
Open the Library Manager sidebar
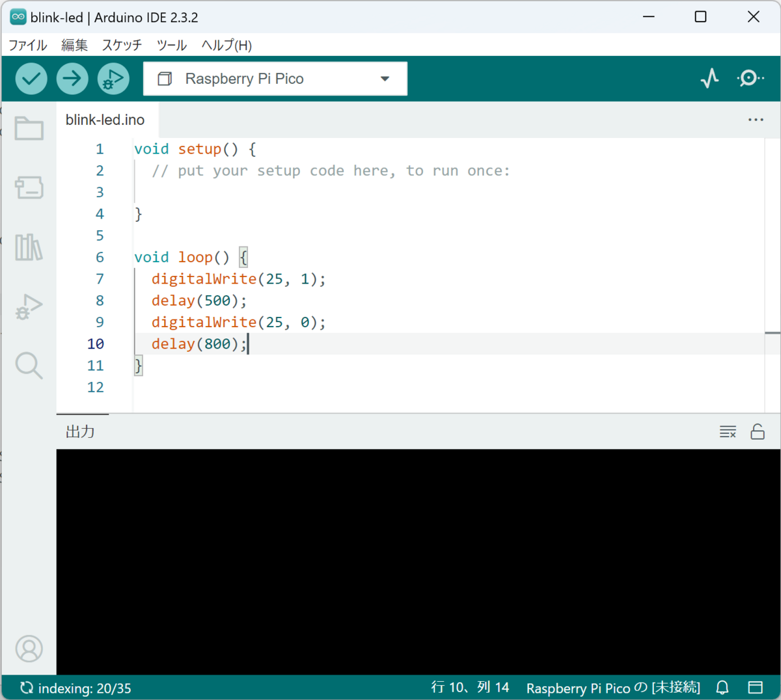coord(29,247)
